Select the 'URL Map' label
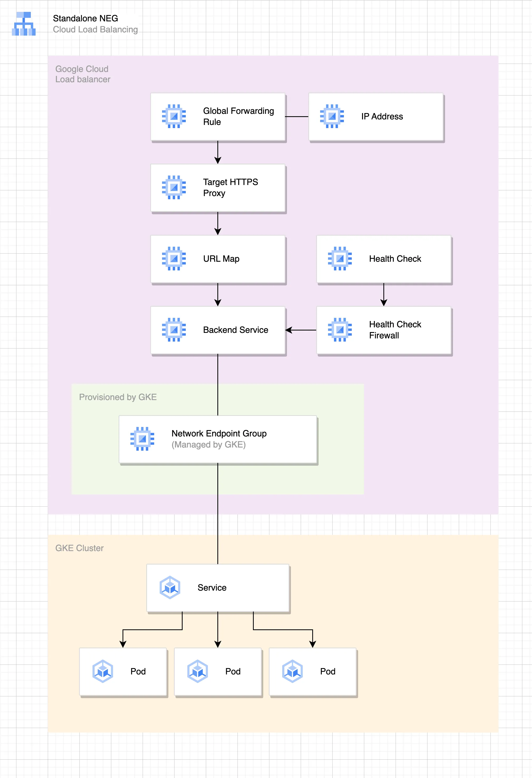This screenshot has width=532, height=778. click(221, 259)
